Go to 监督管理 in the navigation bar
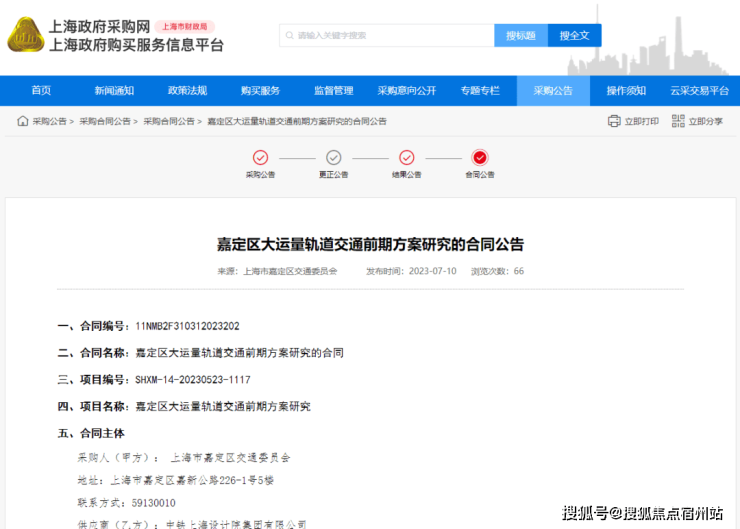The width and height of the screenshot is (740, 529). [333, 91]
